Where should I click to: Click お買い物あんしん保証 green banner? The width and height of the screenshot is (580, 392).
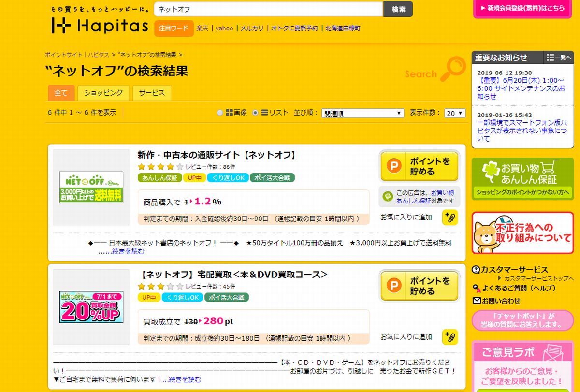(x=522, y=179)
